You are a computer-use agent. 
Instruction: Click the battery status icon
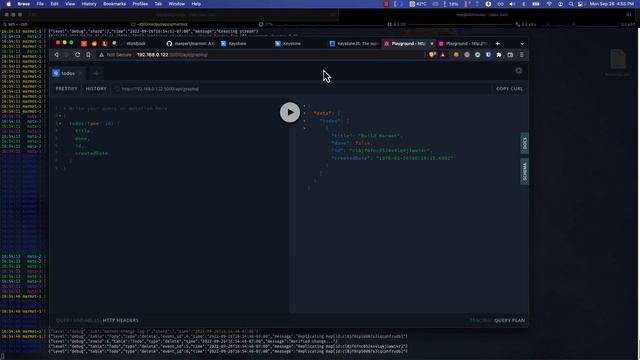(536, 4)
